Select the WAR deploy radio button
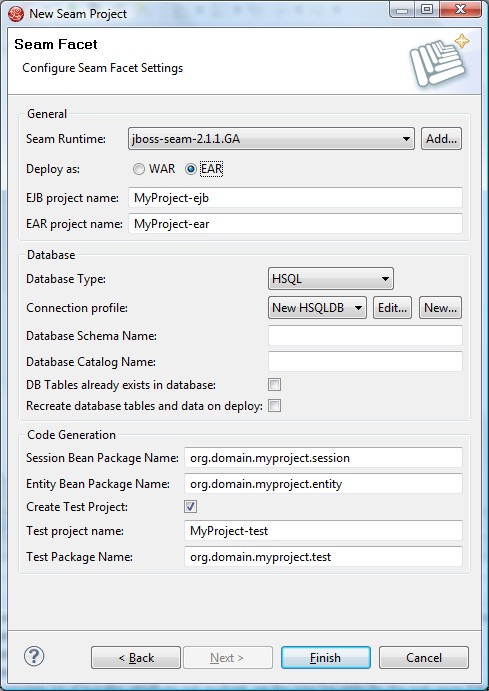 (x=139, y=169)
